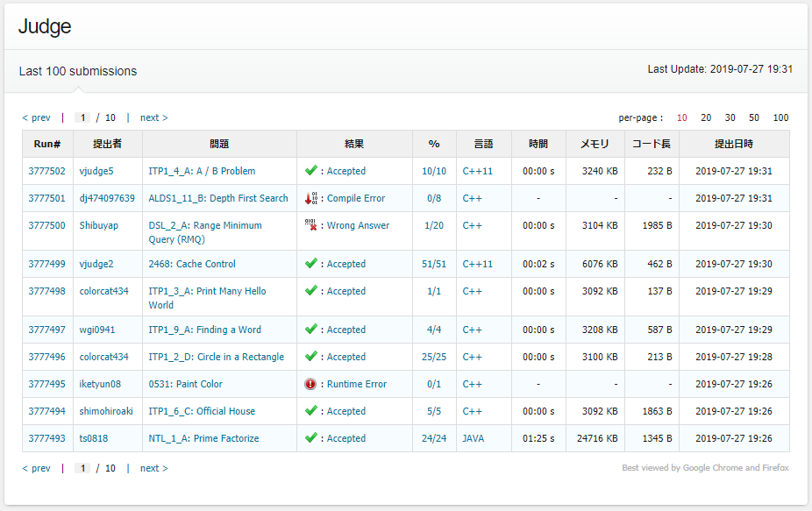Set per-page to 30

pos(730,117)
